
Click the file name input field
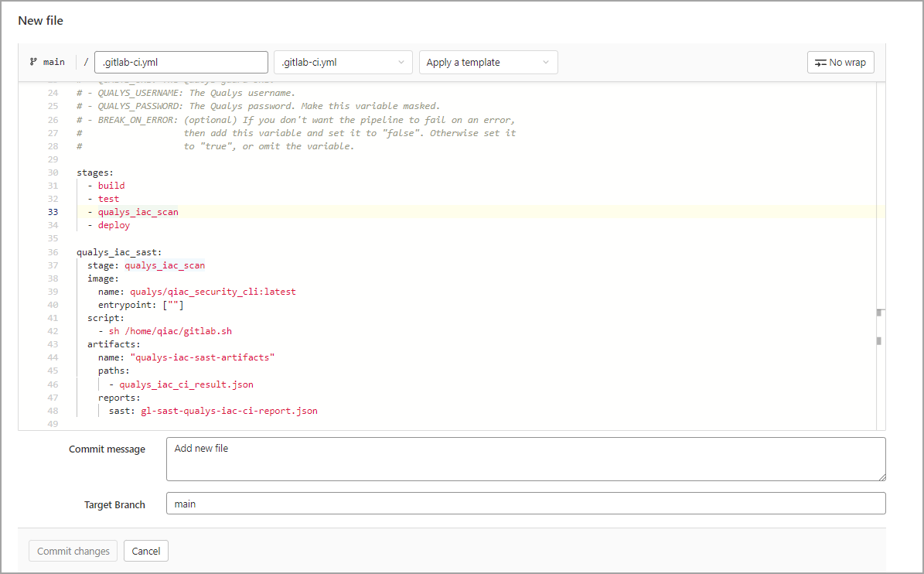click(181, 63)
